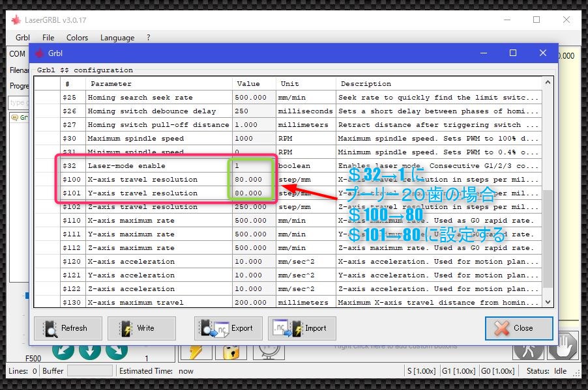The height and width of the screenshot is (390, 588).
Task: Click the $26 Homing switch debounce delay row
Action: tap(287, 111)
